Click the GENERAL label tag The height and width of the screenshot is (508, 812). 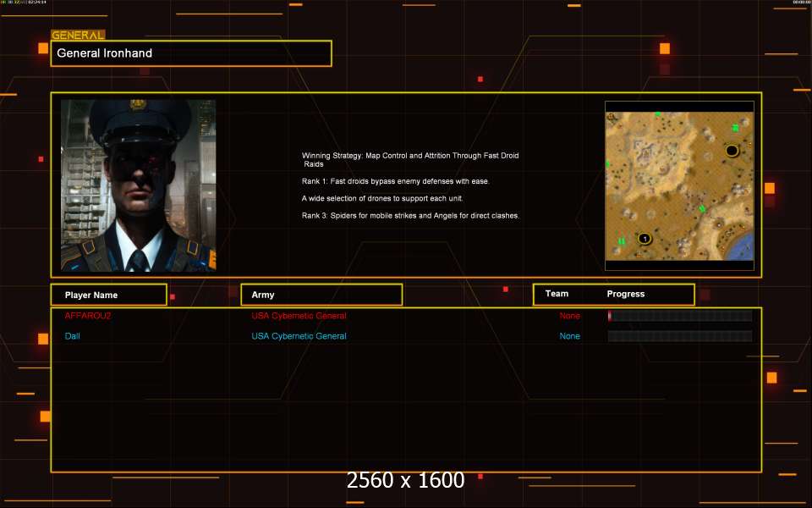point(78,35)
